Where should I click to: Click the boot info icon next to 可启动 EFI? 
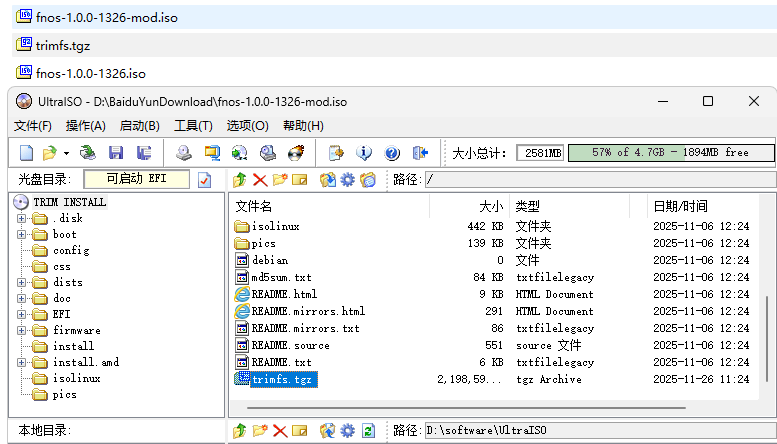(205, 180)
